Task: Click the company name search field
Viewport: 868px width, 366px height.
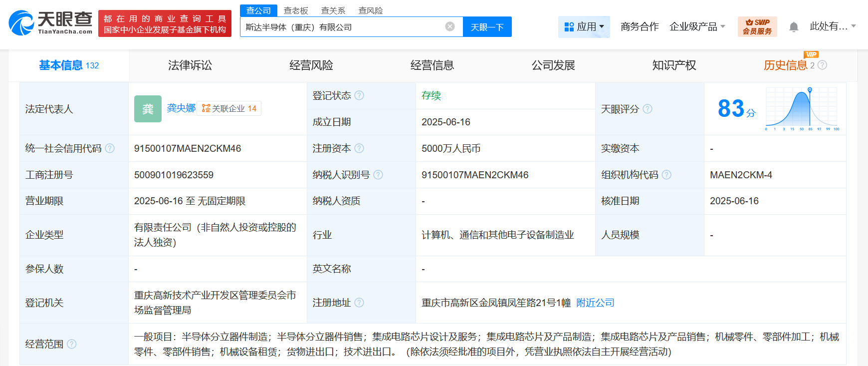Action: (342, 27)
